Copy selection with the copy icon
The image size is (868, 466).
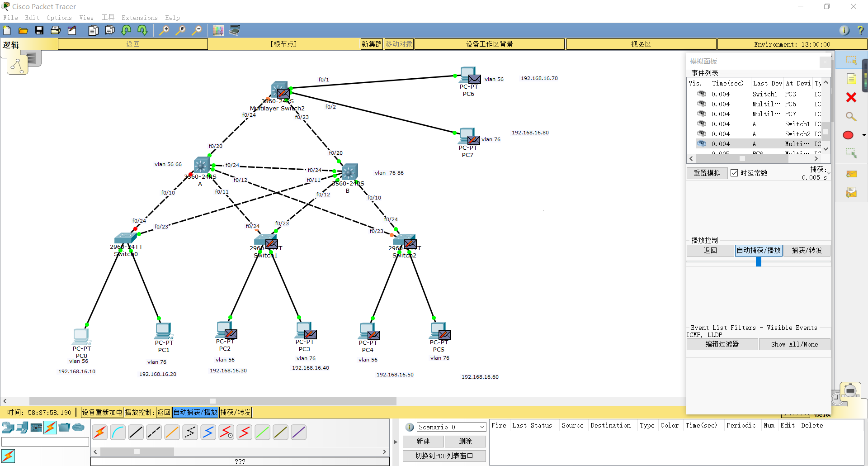94,30
